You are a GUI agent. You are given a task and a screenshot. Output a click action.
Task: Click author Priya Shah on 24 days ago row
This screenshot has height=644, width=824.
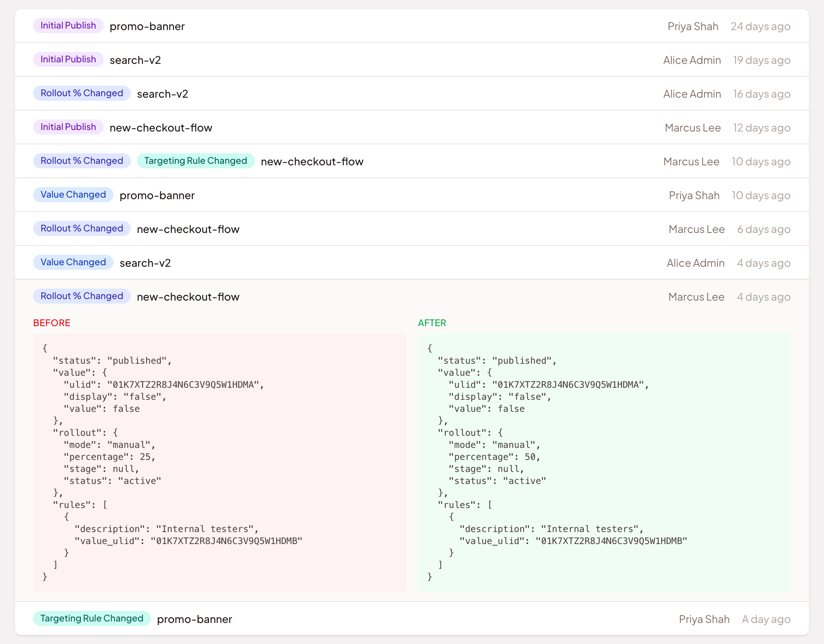[693, 26]
